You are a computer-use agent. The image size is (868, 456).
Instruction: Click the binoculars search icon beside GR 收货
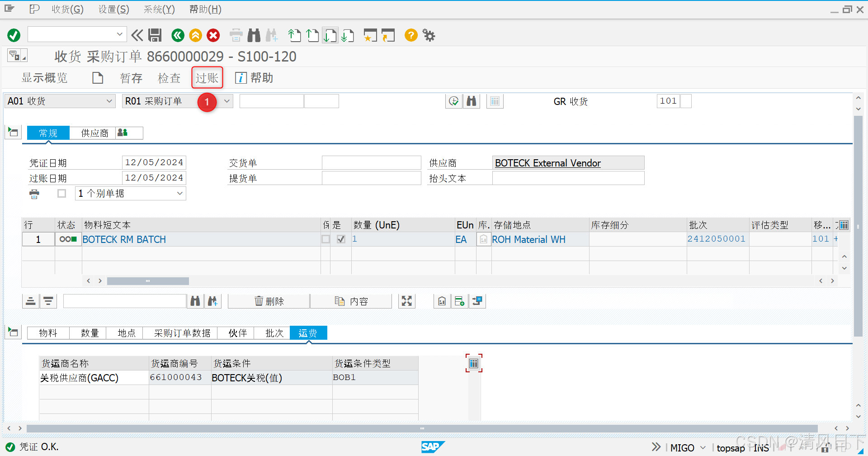471,101
